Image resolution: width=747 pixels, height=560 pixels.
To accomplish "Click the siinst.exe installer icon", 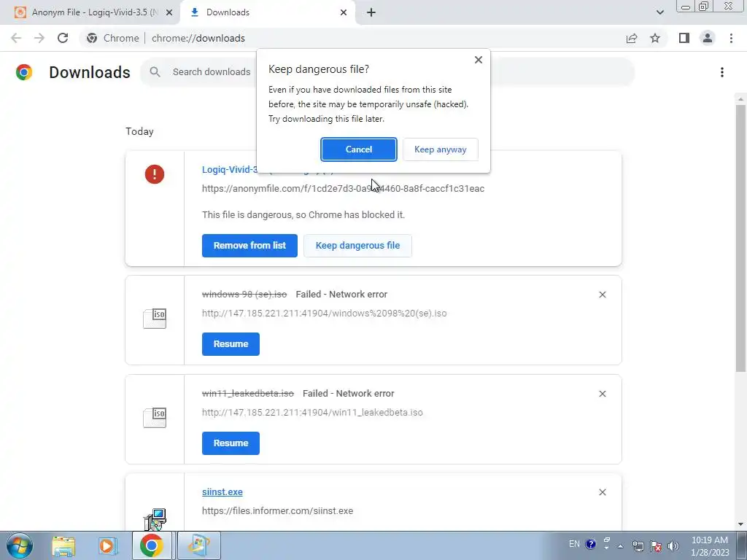I will click(x=155, y=519).
